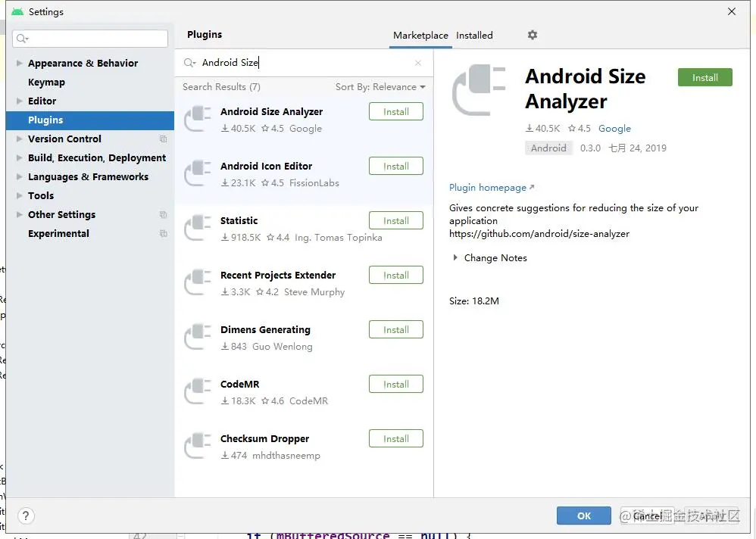Install Checksum Dropper plugin
Viewport: 756px width, 539px height.
(x=396, y=438)
